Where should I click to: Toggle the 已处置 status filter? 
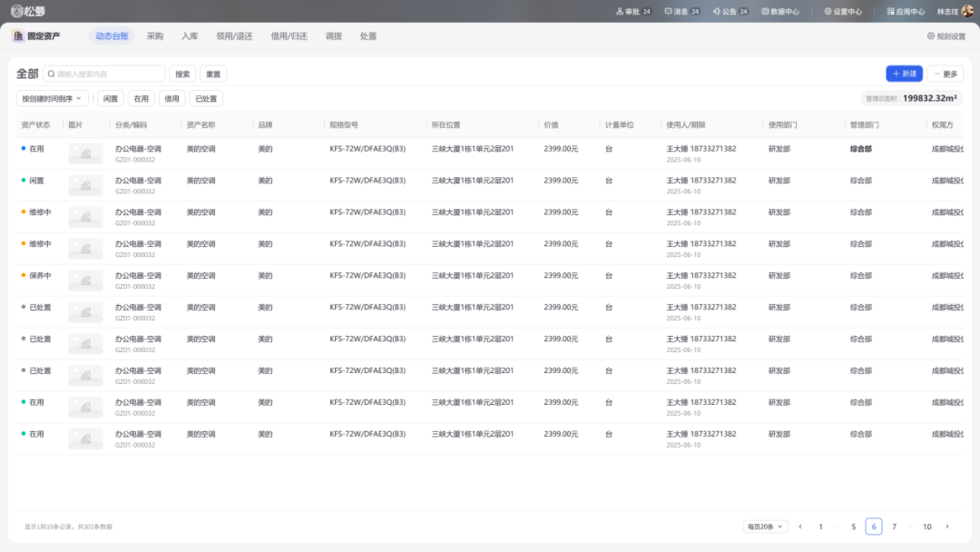tap(206, 98)
